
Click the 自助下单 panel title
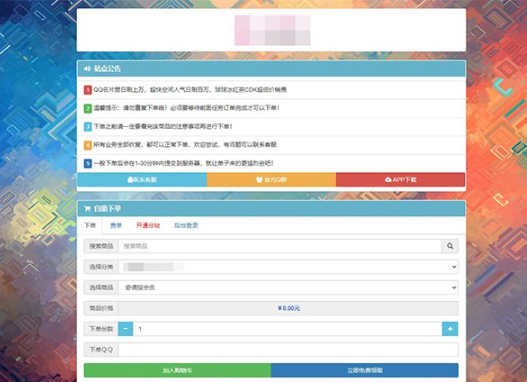(107, 209)
